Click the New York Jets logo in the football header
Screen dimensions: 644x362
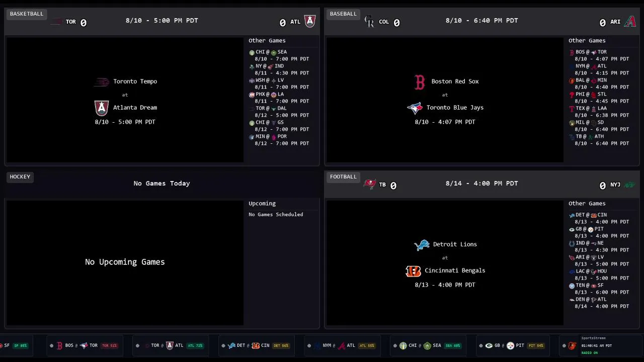pyautogui.click(x=630, y=185)
